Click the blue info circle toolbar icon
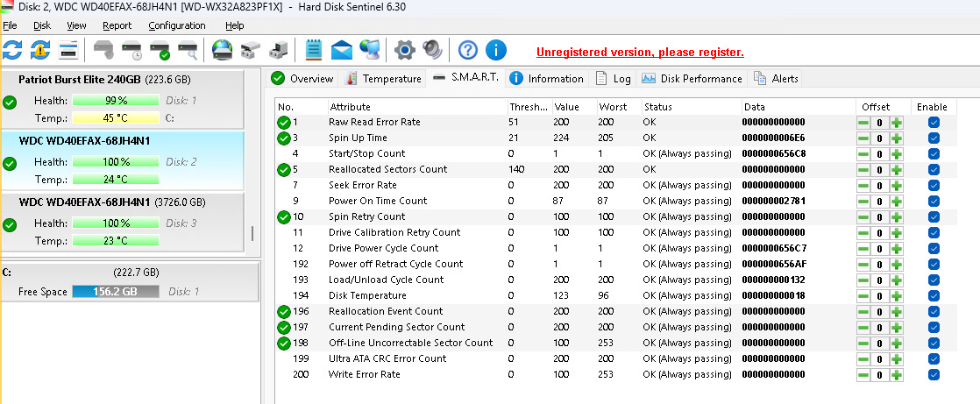The width and height of the screenshot is (980, 404). [x=496, y=50]
